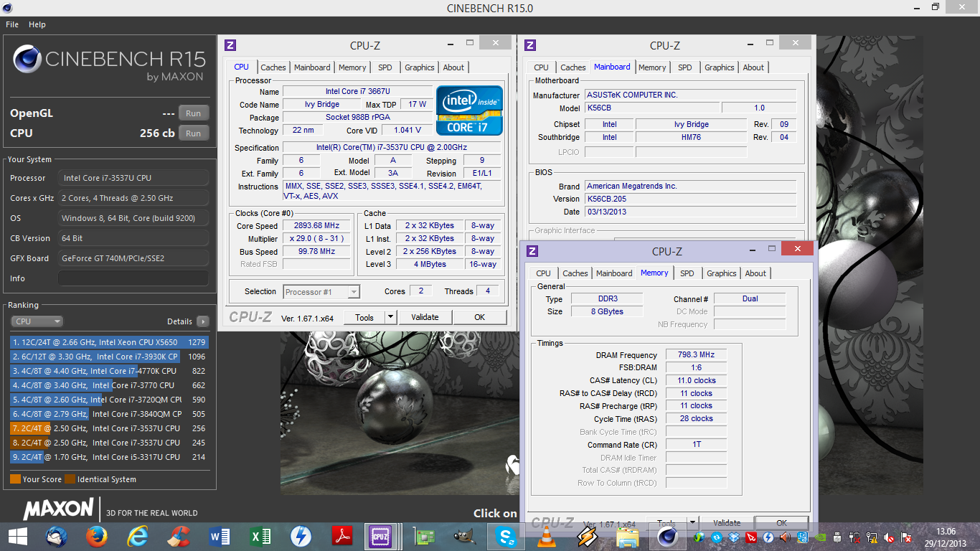This screenshot has height=551, width=980.
Task: Open Tools dropdown arrow in CPU window
Action: (x=390, y=317)
